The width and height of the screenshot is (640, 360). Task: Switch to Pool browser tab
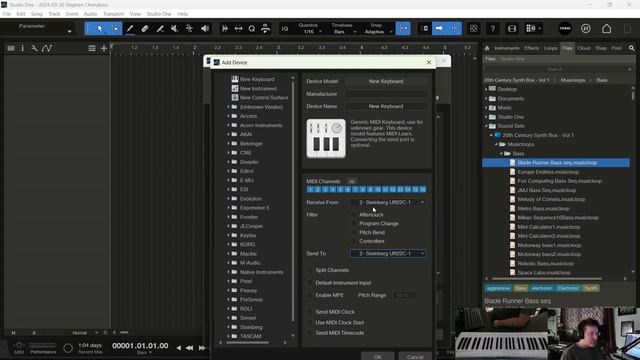click(616, 48)
